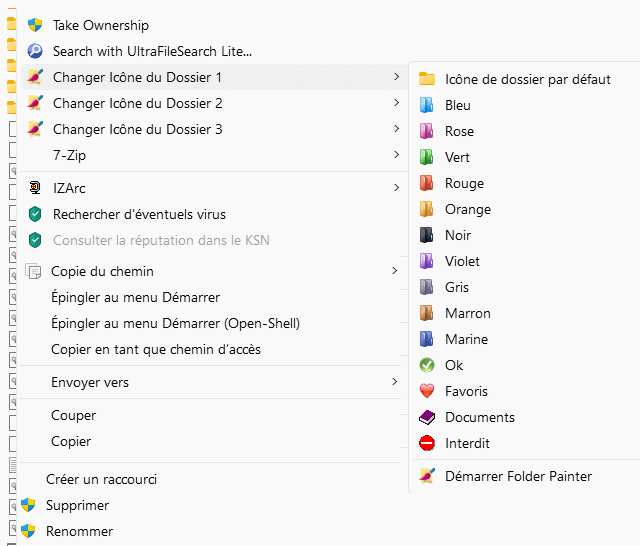Select the Démarrer Folder Painter label
The height and width of the screenshot is (546, 640).
click(518, 477)
